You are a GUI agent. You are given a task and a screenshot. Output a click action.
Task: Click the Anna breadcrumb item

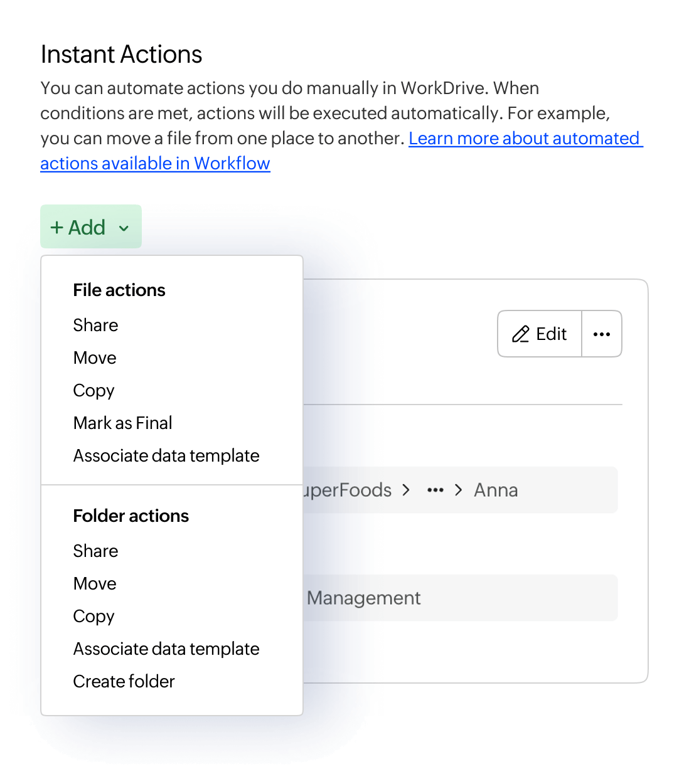click(x=495, y=490)
